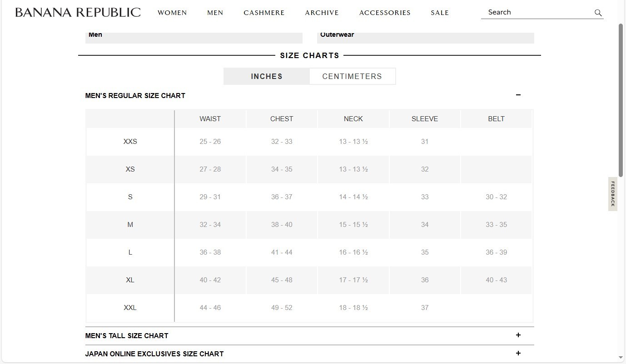This screenshot has width=626, height=364.
Task: Visit the Sale page link
Action: click(440, 13)
